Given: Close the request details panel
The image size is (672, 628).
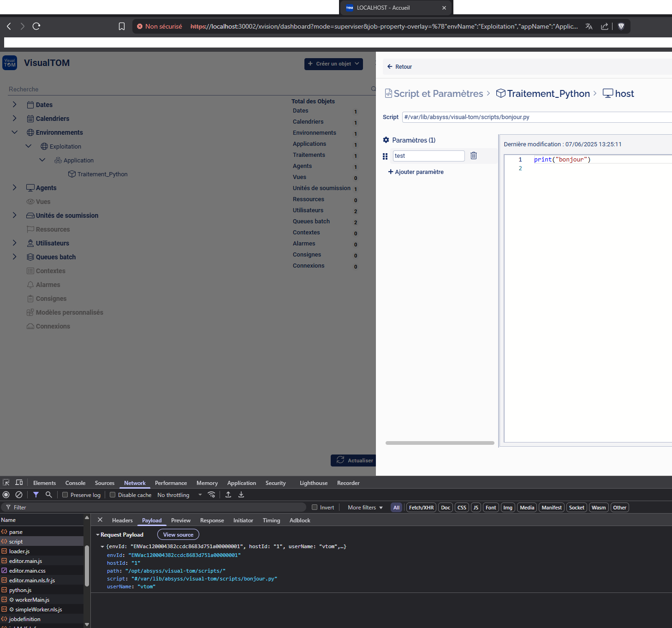Looking at the screenshot, I should click(100, 520).
